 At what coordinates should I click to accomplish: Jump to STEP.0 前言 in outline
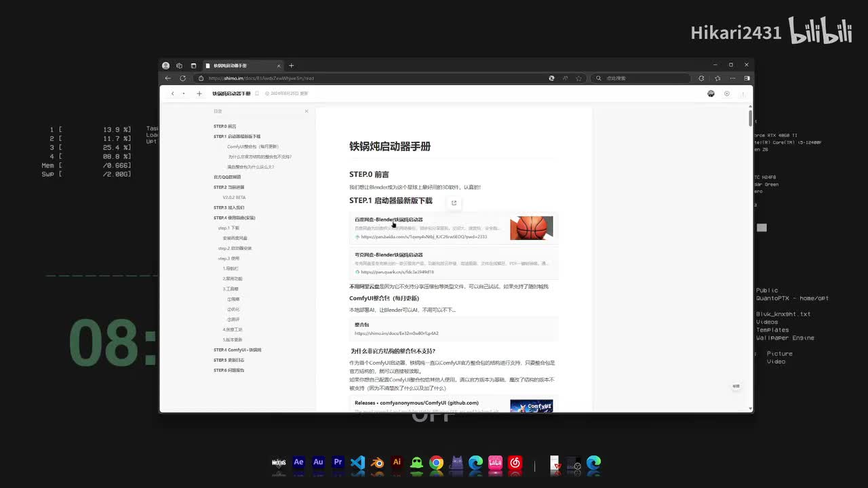click(x=225, y=126)
